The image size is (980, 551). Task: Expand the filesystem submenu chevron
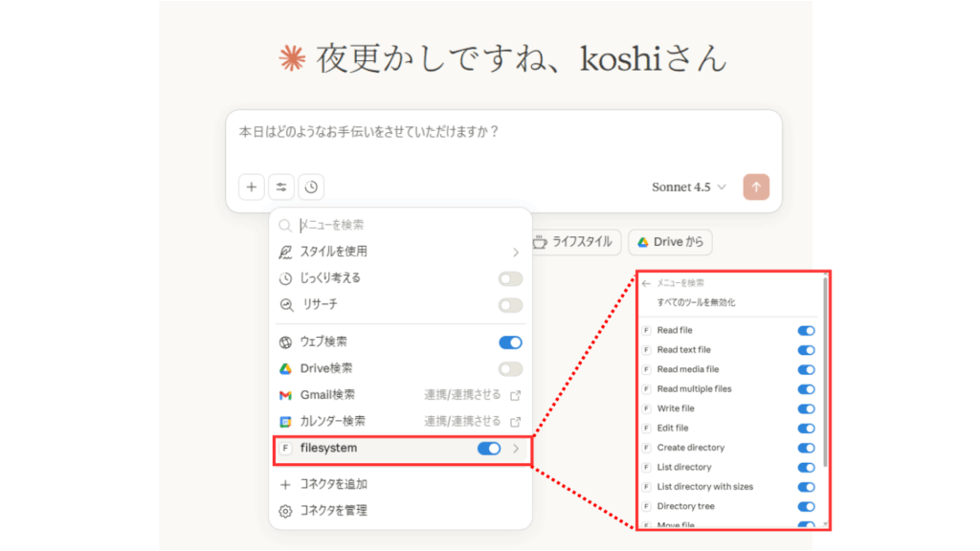[x=516, y=449]
